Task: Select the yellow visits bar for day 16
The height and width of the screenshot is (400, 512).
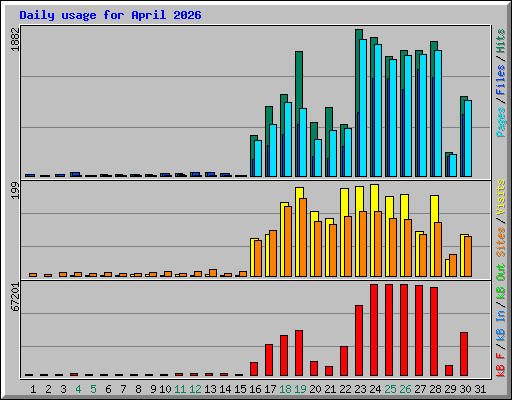Action: [252, 257]
